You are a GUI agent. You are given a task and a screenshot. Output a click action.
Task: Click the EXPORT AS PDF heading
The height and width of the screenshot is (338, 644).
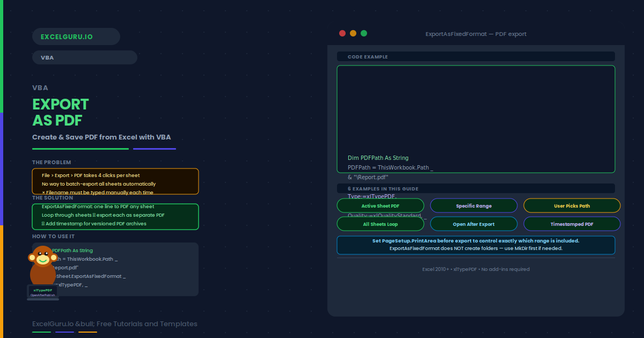[61, 112]
